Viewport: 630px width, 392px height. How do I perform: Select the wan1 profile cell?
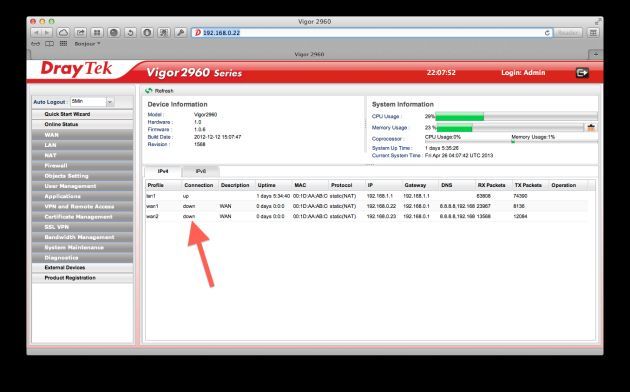click(x=152, y=206)
